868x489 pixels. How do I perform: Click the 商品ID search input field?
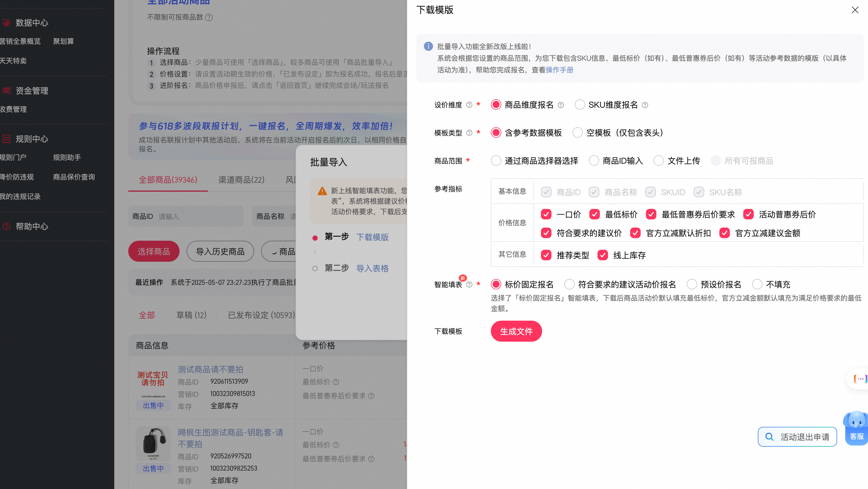(x=186, y=216)
